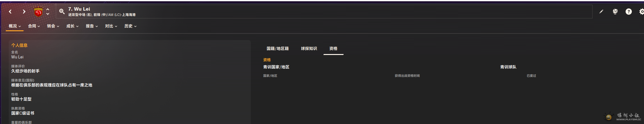Open the 成长 menu
This screenshot has height=124, width=644.
tap(72, 26)
